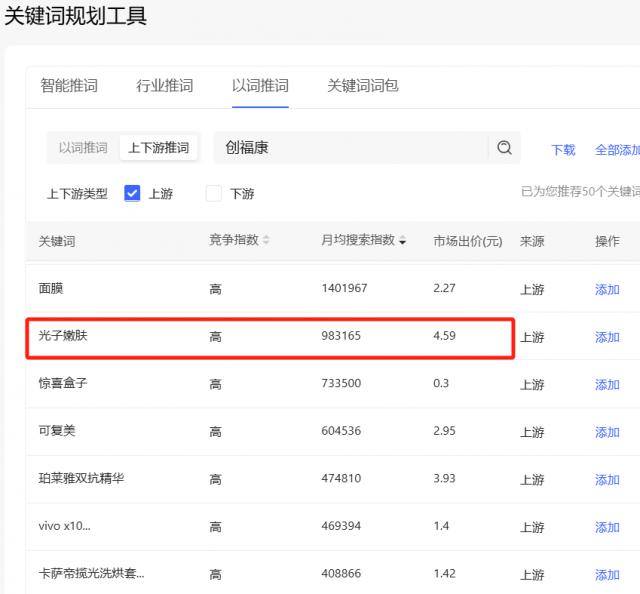640x594 pixels.
Task: Click the 可复美 keyword cell
Action: [57, 431]
